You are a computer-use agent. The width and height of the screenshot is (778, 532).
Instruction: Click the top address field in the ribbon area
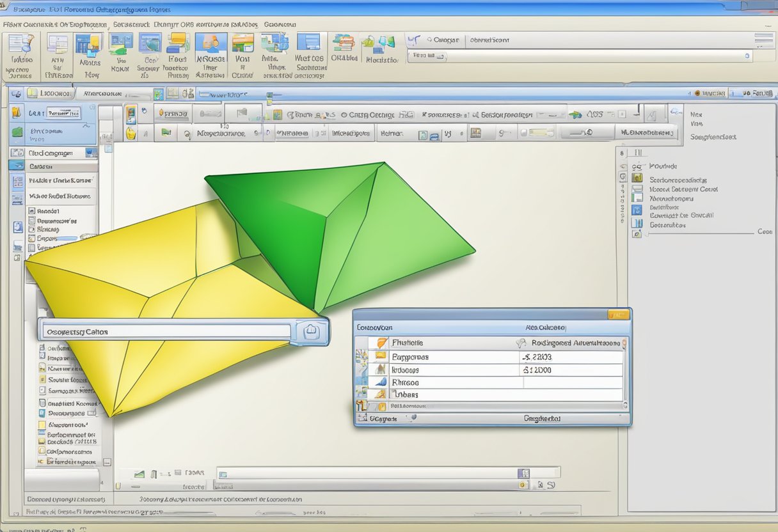click(581, 56)
